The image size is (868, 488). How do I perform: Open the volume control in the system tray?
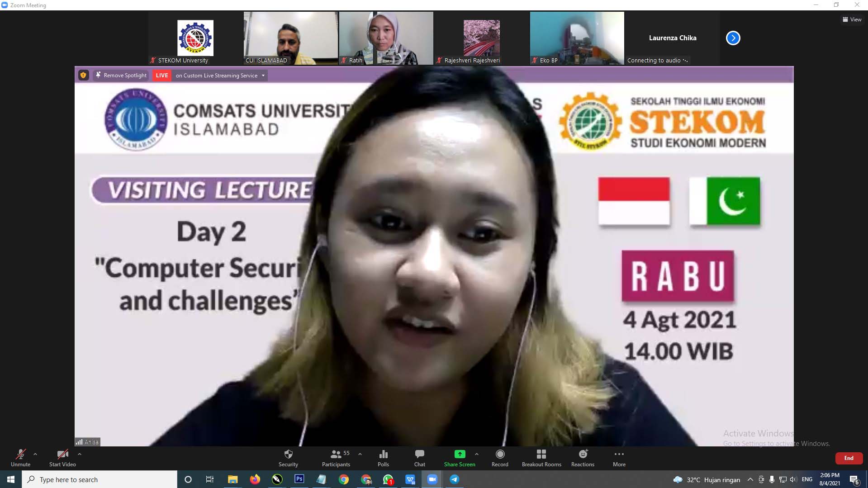[793, 479]
